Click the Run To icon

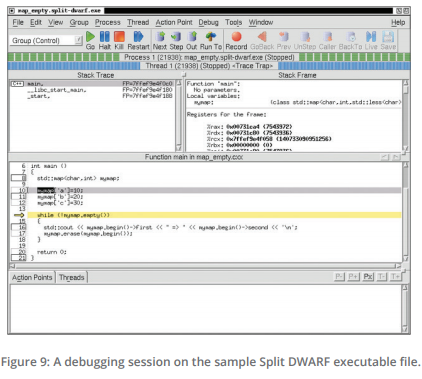(211, 37)
